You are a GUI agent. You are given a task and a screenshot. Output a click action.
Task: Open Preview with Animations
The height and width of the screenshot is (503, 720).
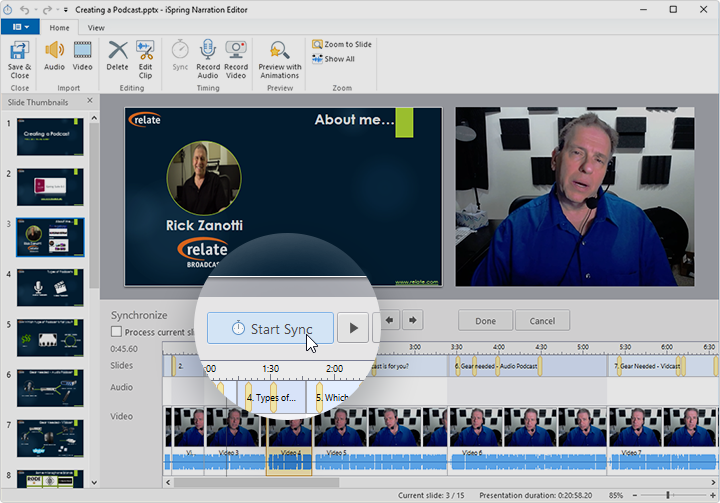pos(280,60)
